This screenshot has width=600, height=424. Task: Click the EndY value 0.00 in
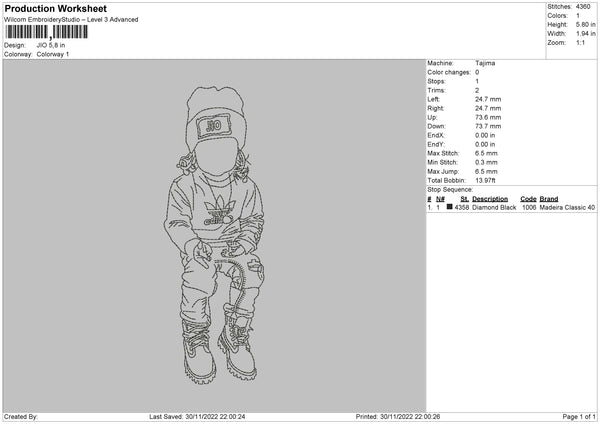coord(485,145)
